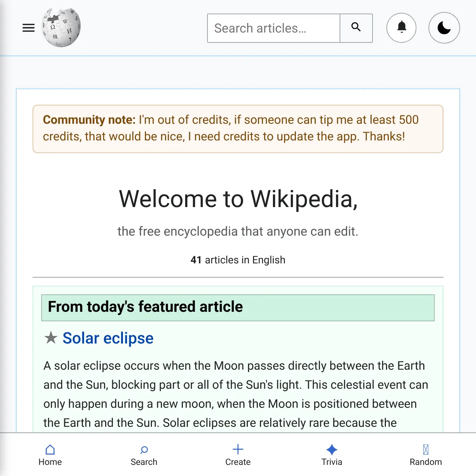Image resolution: width=476 pixels, height=476 pixels.
Task: Tap the Create plus icon
Action: pos(238,449)
